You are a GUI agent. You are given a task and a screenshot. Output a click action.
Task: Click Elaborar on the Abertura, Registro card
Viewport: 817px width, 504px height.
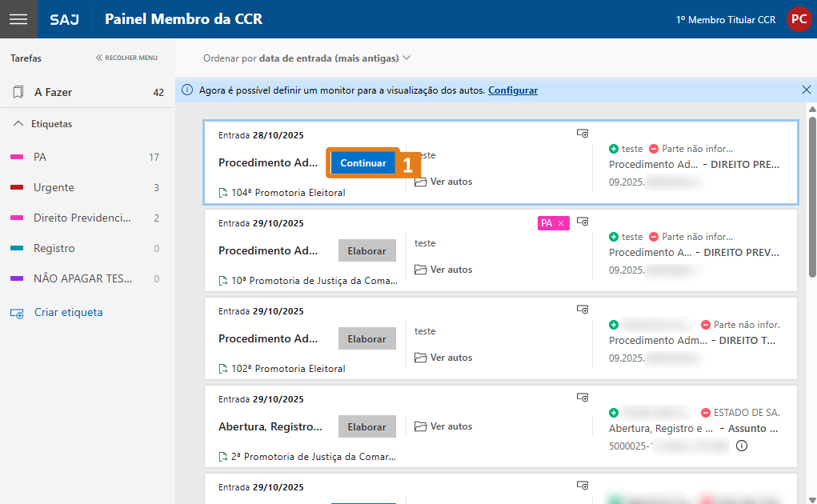pyautogui.click(x=366, y=426)
